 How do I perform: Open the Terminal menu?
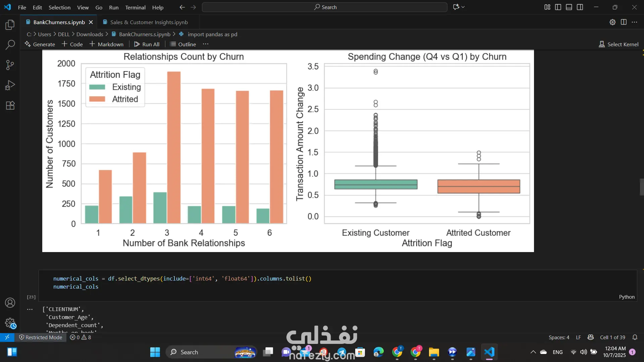[135, 7]
